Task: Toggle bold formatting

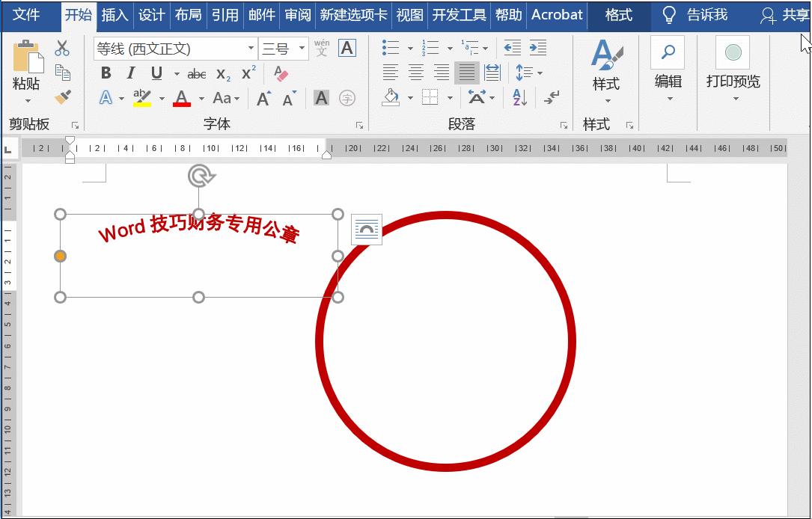Action: pyautogui.click(x=106, y=74)
